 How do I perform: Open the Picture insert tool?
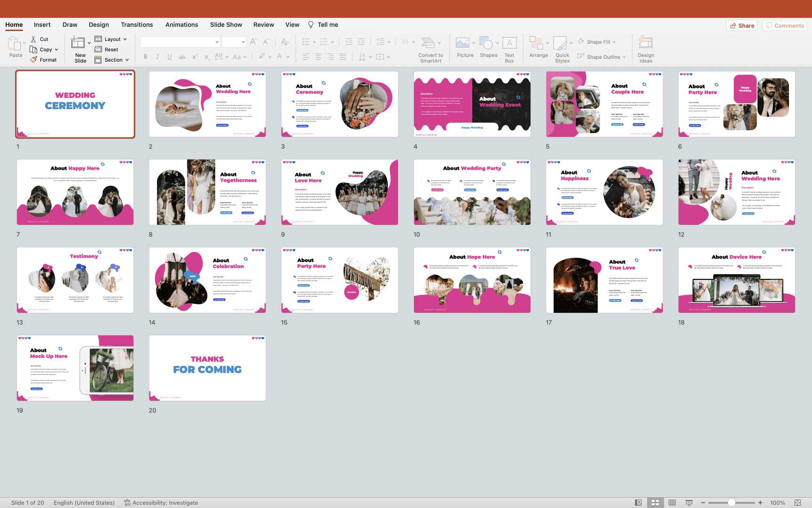tap(463, 44)
